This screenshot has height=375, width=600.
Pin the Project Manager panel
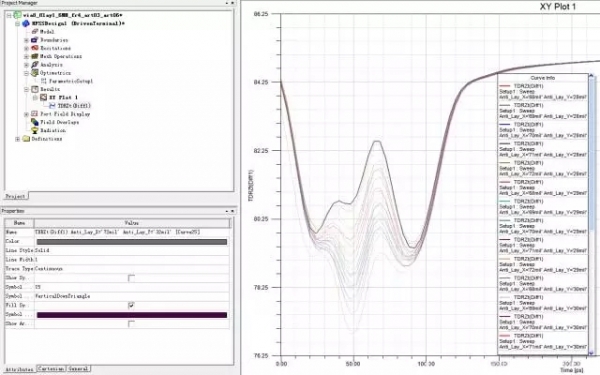[x=227, y=3]
